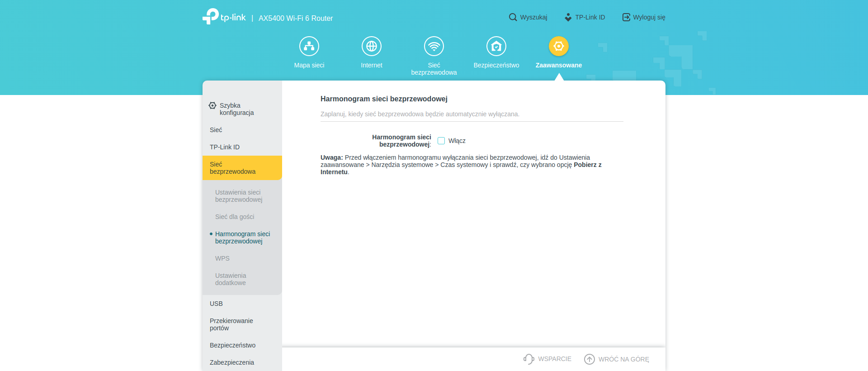Click the tp-link logo icon
This screenshot has width=868, height=371.
211,17
